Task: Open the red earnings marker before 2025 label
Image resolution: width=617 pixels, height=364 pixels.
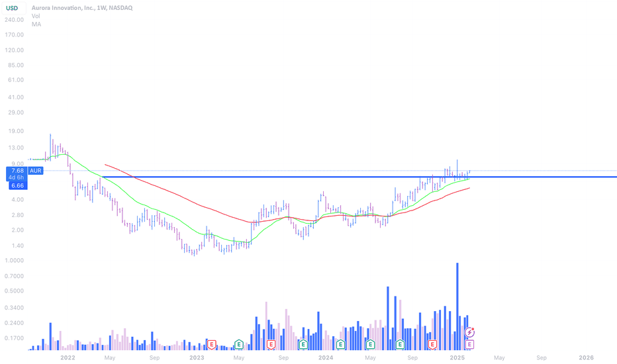Action: tap(432, 345)
